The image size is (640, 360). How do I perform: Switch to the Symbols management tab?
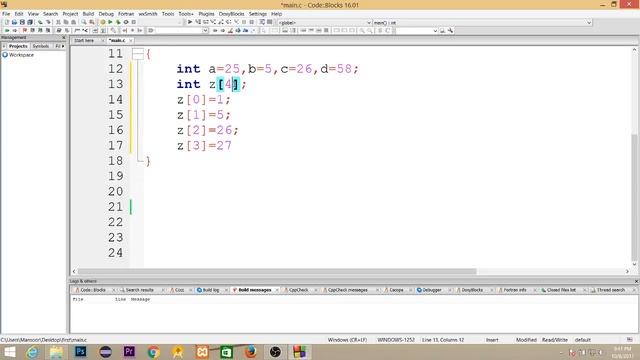pyautogui.click(x=41, y=46)
